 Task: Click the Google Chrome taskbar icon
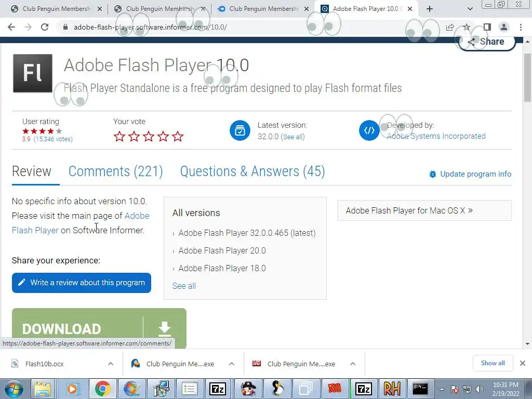tap(102, 389)
